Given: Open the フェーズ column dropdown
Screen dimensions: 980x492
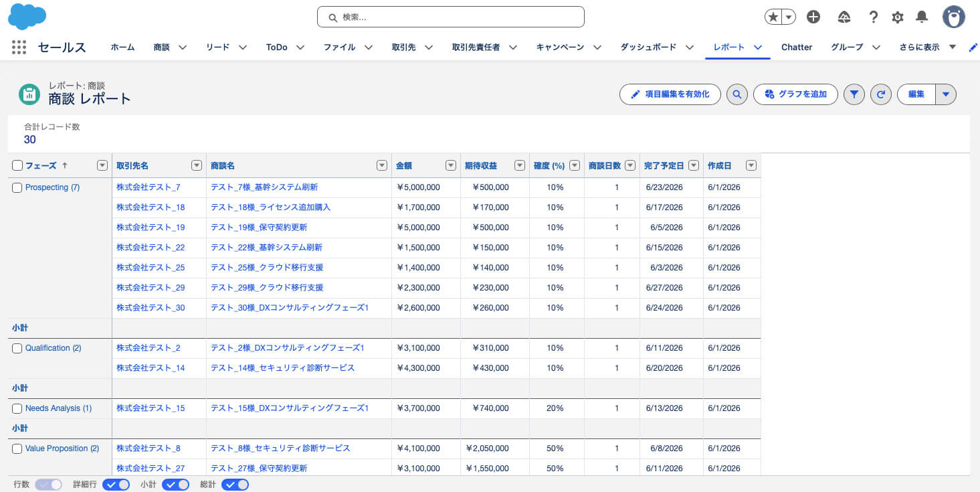Looking at the screenshot, I should pos(102,165).
